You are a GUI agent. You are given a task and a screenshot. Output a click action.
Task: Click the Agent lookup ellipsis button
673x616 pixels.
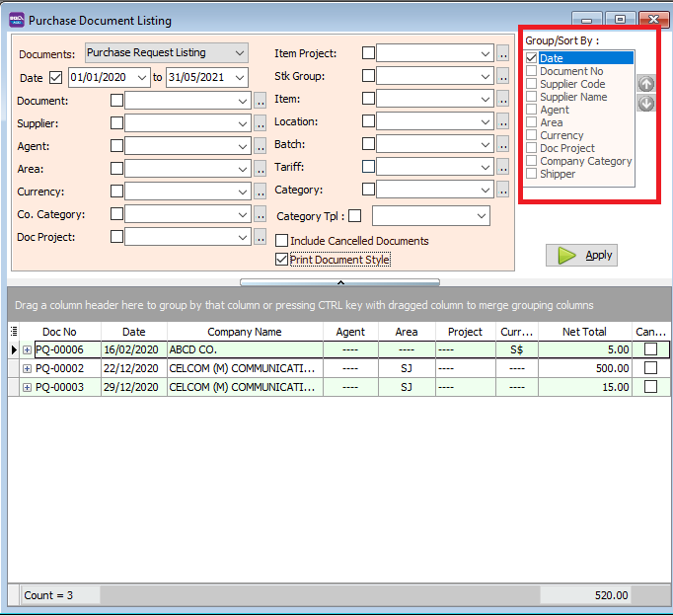coord(261,146)
